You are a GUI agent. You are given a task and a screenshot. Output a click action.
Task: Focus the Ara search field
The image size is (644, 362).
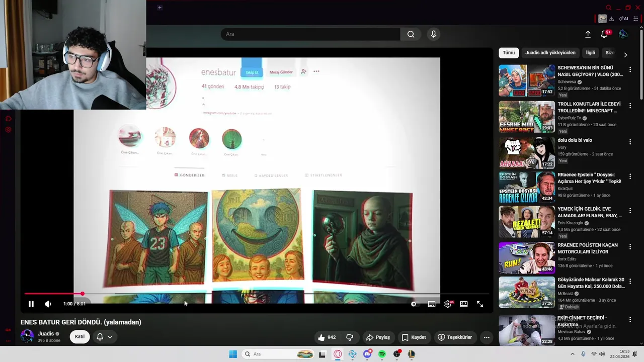pos(310,34)
